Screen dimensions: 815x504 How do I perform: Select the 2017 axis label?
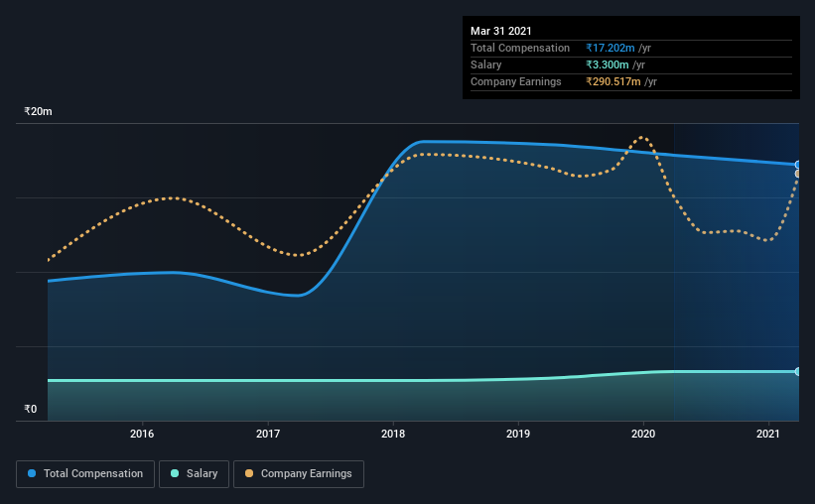click(x=268, y=434)
